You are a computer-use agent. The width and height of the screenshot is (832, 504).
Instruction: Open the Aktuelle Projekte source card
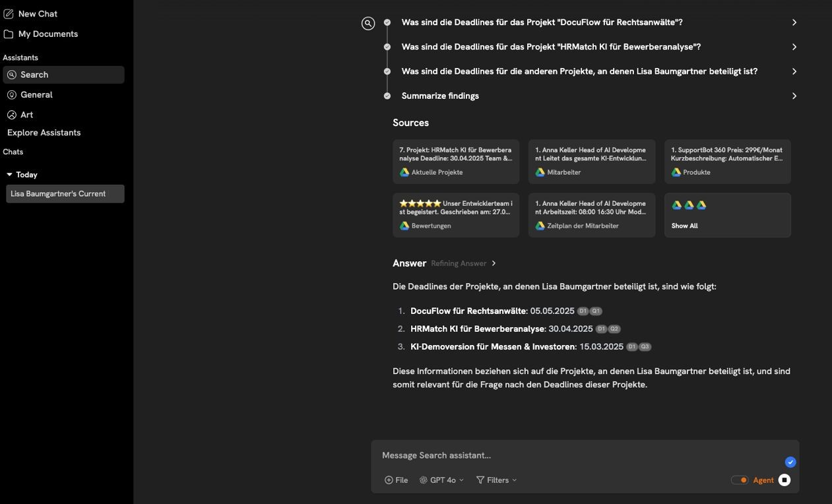pos(455,161)
